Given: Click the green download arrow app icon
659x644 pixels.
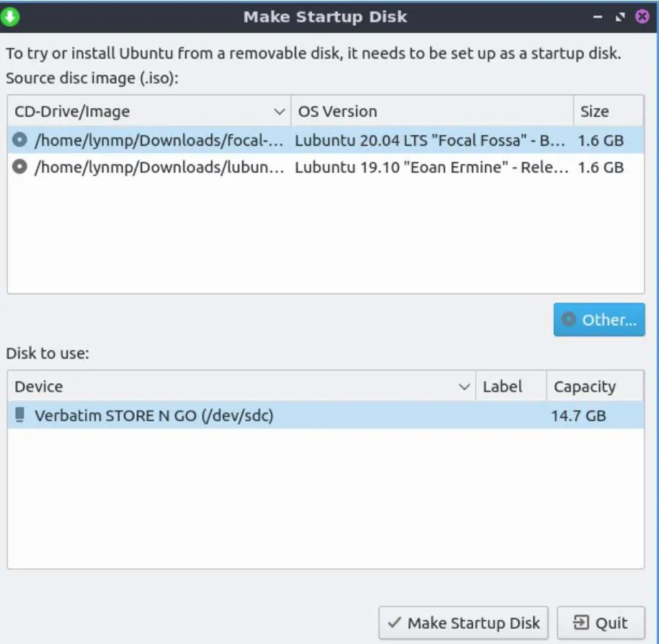Looking at the screenshot, I should [x=10, y=16].
